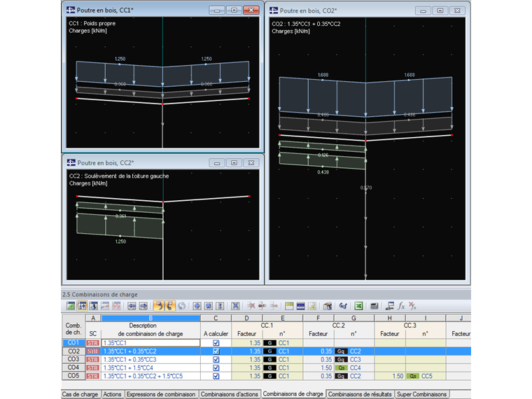Click the black Gq CC3 cell in CO3 row
The image size is (532, 399).
(x=355, y=359)
